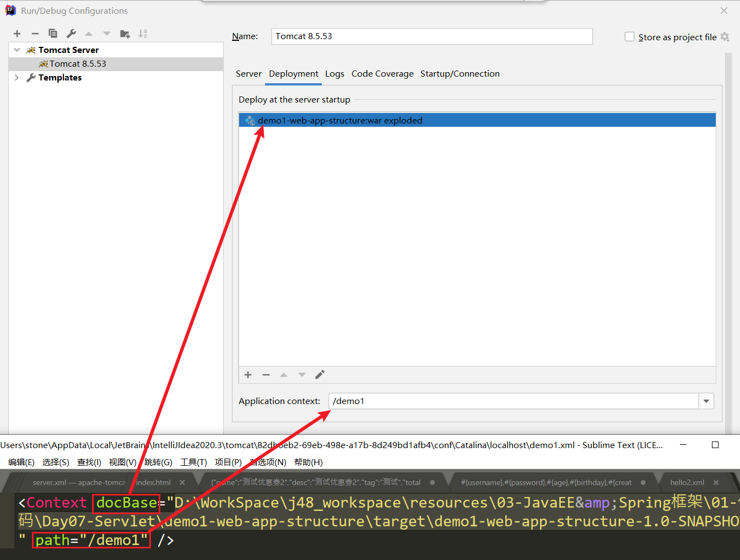740x560 pixels.
Task: Select the demo1-web-app-structure:war exploded artifact
Action: 477,120
